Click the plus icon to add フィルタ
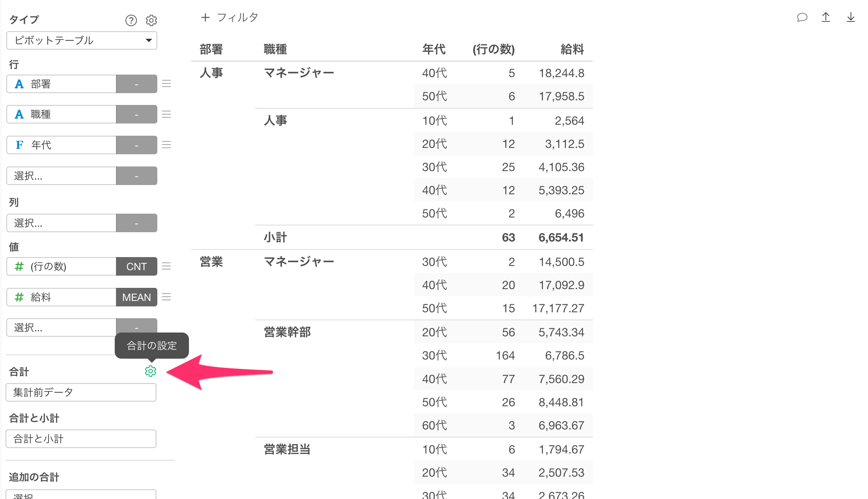 coord(205,17)
